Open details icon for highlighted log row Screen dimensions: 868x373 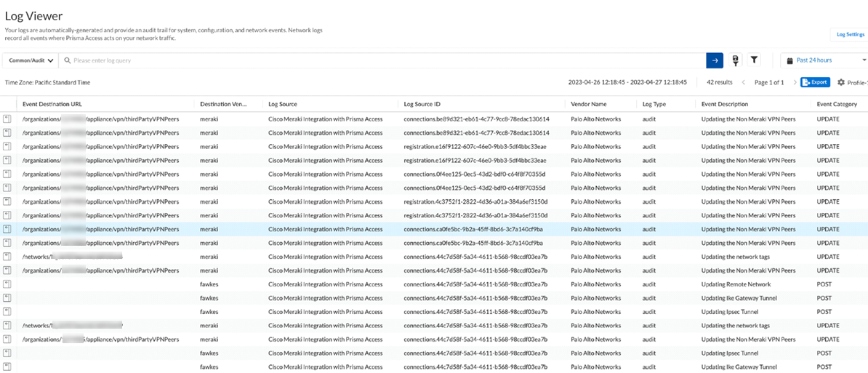(7, 229)
